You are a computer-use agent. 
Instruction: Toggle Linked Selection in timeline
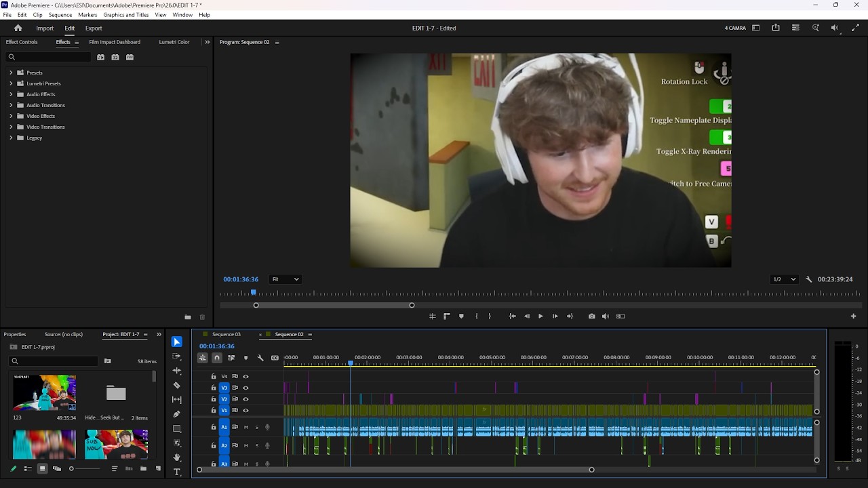pyautogui.click(x=231, y=358)
